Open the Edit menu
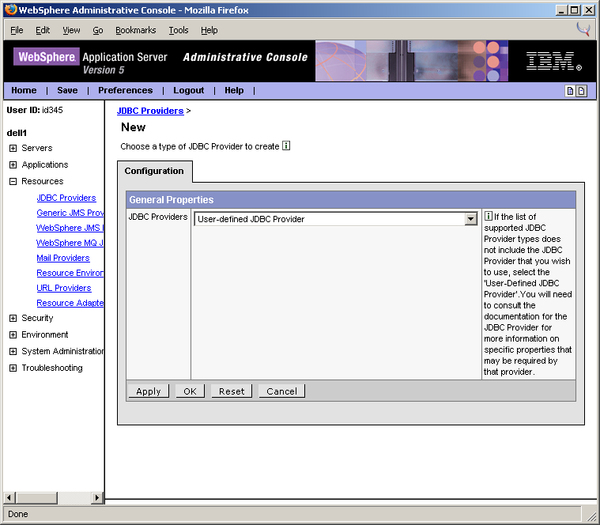The height and width of the screenshot is (525, 600). pyautogui.click(x=42, y=30)
